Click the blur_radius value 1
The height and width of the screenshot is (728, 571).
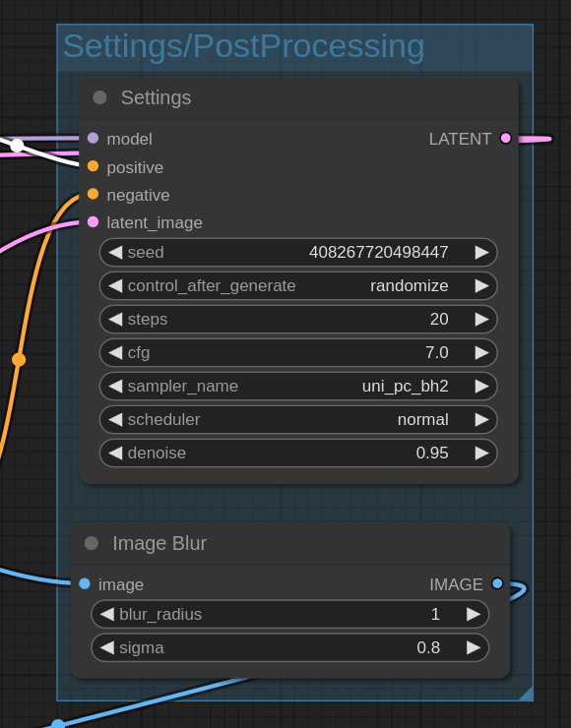(435, 614)
